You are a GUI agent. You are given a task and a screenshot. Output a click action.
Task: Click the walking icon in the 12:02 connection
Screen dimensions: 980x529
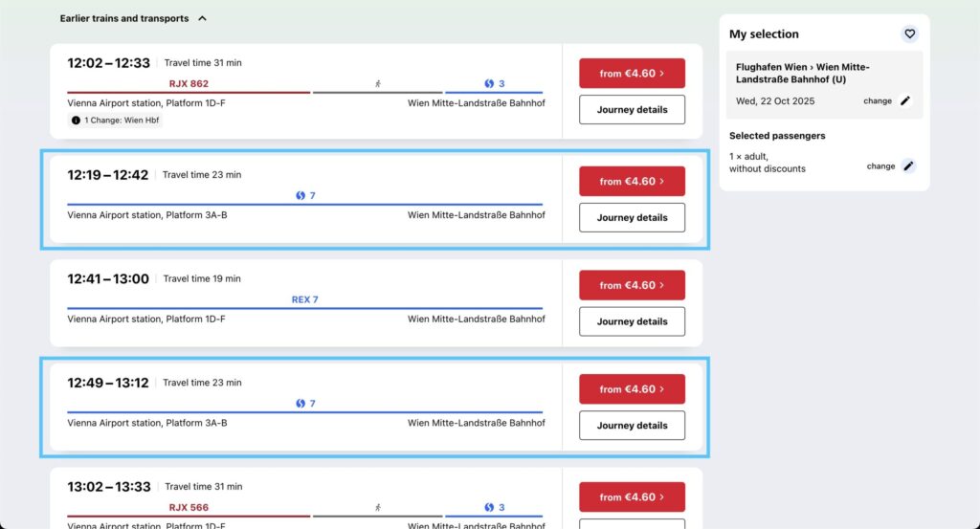(378, 84)
